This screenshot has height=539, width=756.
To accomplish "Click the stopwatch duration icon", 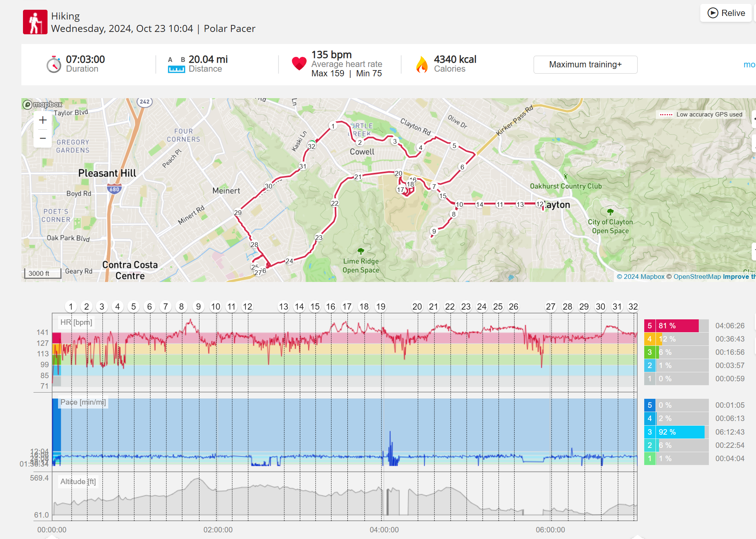I will (54, 64).
